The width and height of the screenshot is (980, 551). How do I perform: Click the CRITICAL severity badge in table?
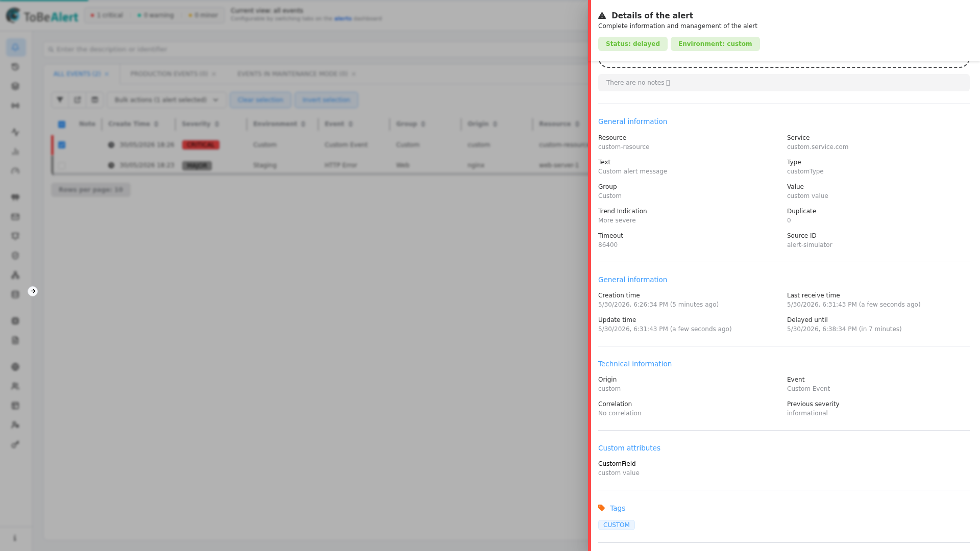[x=201, y=145]
